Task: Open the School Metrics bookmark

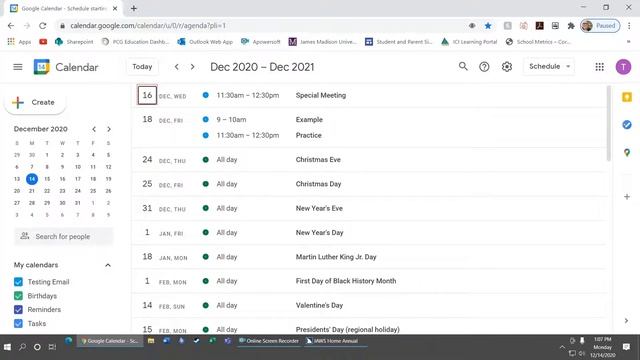Action: tap(538, 42)
